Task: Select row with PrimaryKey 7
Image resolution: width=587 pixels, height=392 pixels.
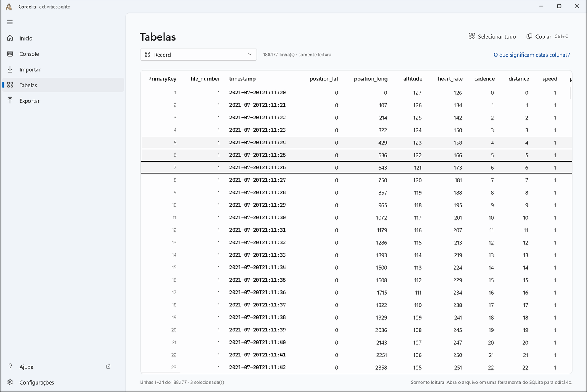Action: tap(356, 167)
